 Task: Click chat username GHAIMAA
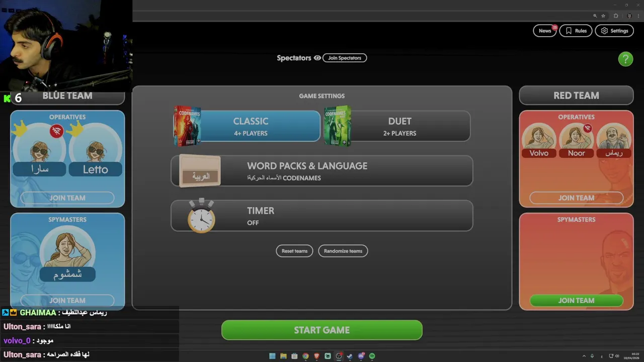click(x=38, y=313)
